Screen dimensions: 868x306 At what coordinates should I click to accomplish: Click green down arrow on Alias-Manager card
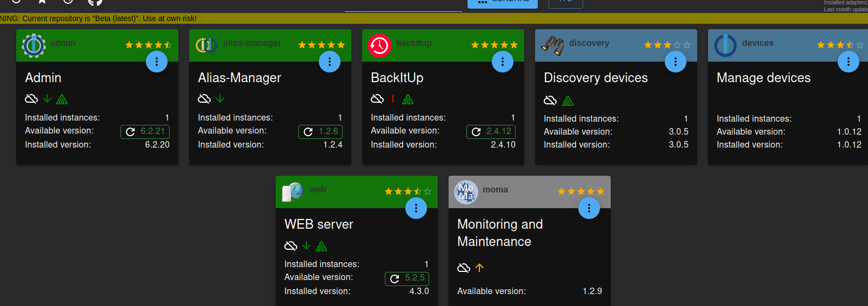[x=220, y=98]
